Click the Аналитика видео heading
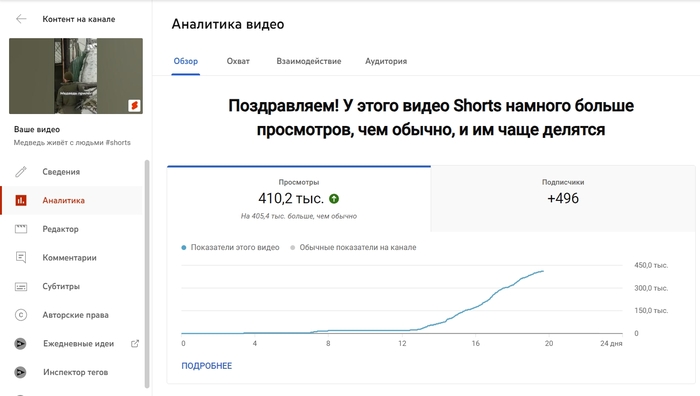 228,24
